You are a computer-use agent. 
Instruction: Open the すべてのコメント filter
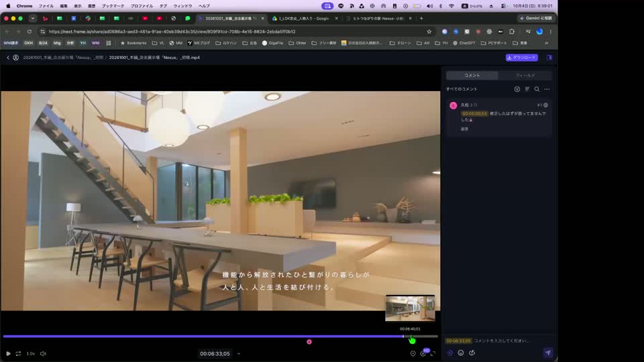click(x=462, y=89)
